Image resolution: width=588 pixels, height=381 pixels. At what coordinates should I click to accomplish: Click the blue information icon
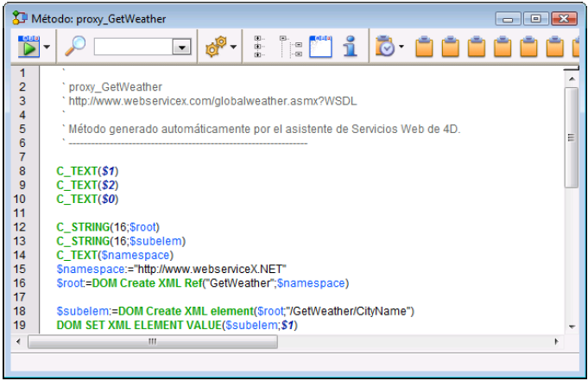point(350,47)
